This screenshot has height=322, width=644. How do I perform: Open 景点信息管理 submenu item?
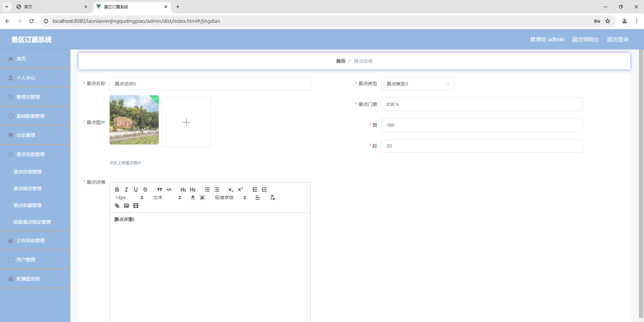coord(35,172)
